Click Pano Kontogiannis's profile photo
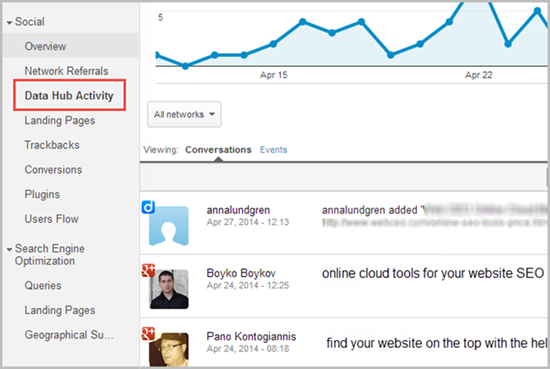Viewport: 550px width, 369px height. [x=169, y=349]
